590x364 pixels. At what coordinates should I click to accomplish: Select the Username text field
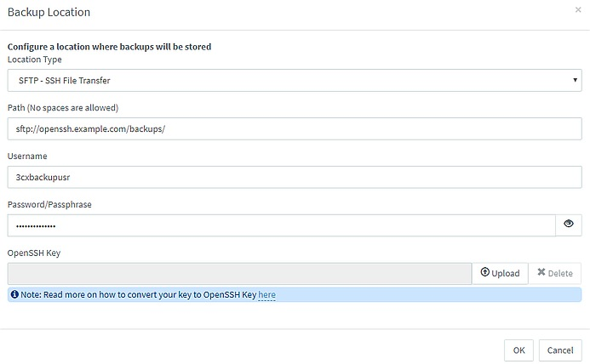coord(295,177)
